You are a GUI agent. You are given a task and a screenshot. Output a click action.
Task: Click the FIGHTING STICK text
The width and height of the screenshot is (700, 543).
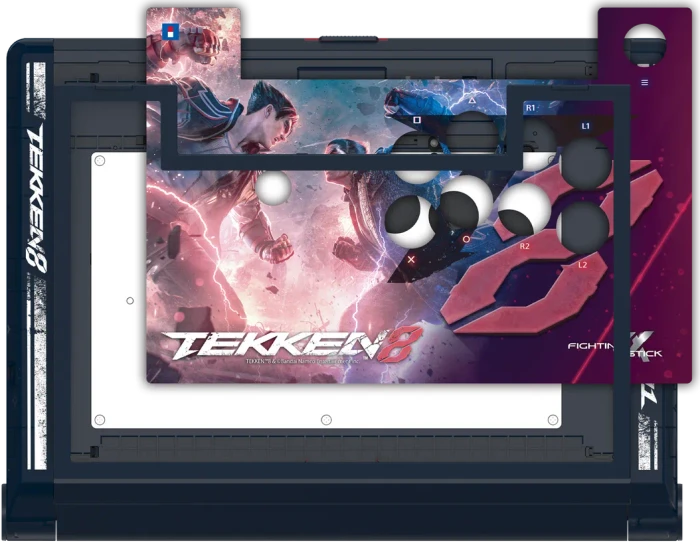pyautogui.click(x=615, y=348)
